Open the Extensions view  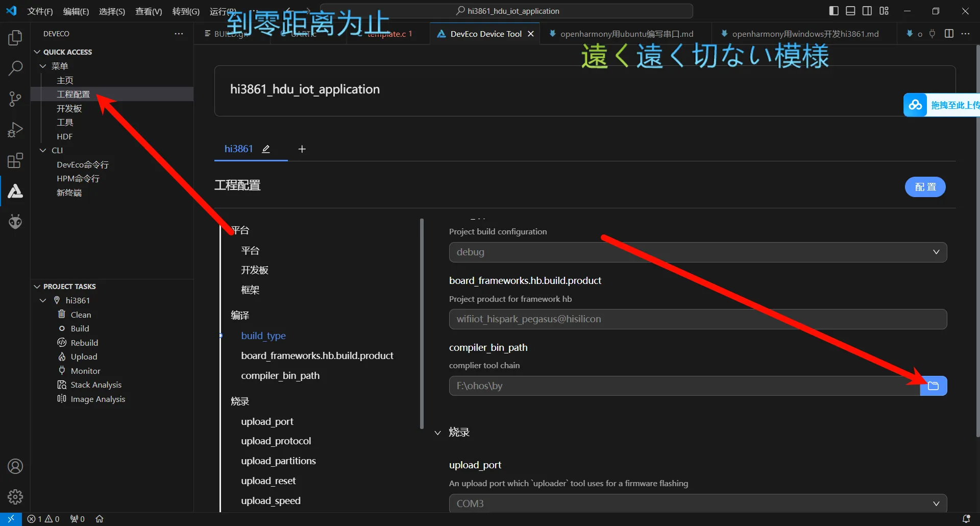(15, 160)
